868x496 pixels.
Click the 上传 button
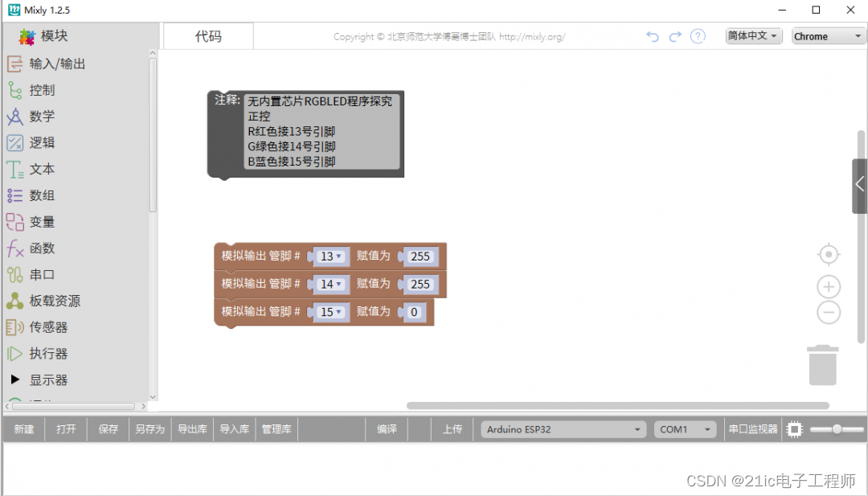pyautogui.click(x=452, y=429)
